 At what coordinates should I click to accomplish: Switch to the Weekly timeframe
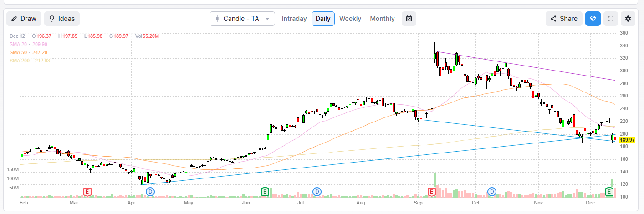(x=350, y=19)
